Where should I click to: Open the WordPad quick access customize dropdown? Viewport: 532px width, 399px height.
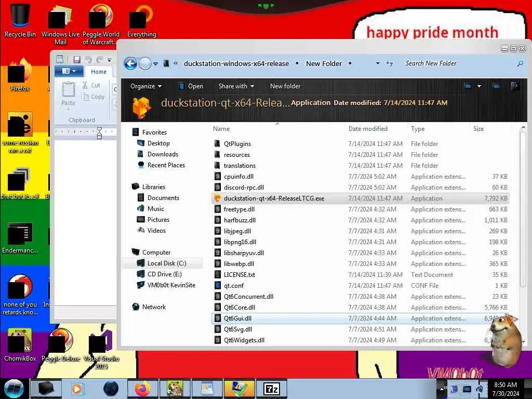109,60
